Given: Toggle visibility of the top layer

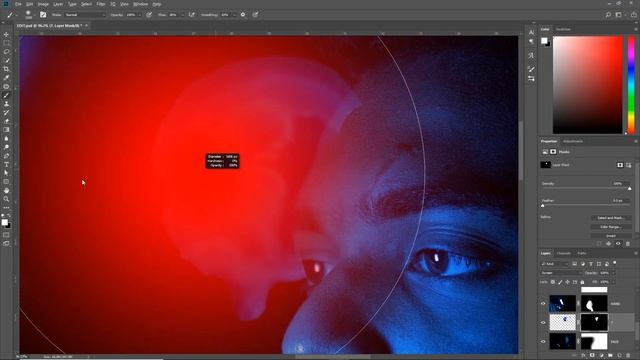Looking at the screenshot, I should (543, 304).
